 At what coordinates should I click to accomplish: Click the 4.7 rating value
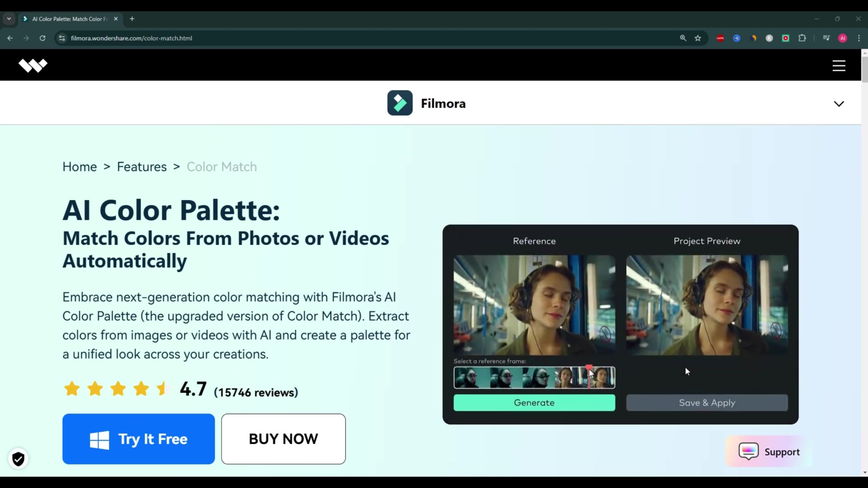pos(193,389)
